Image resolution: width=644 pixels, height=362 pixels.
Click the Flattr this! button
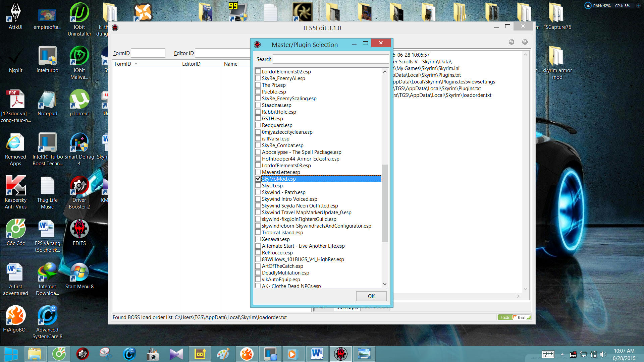click(x=514, y=317)
